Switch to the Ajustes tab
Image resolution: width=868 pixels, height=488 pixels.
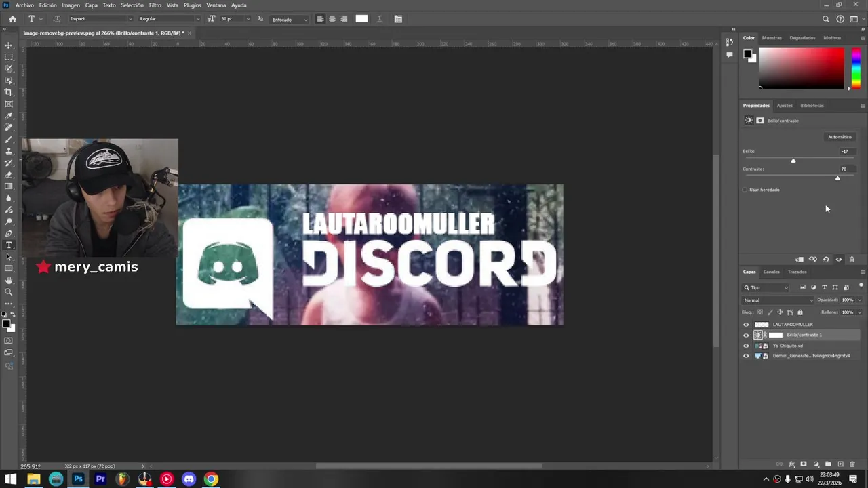click(785, 106)
